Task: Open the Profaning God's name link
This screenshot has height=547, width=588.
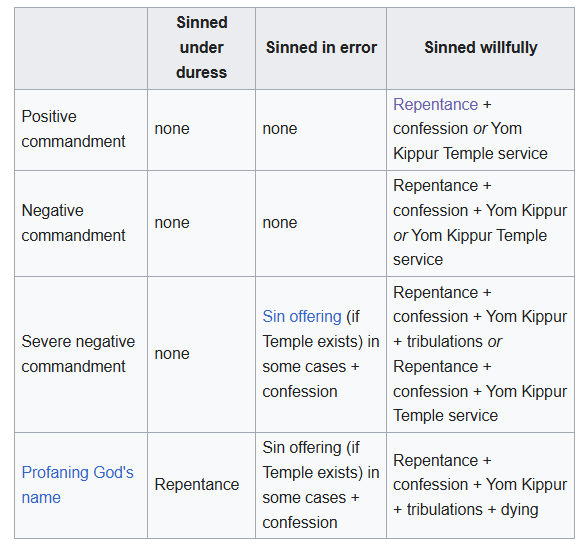Action: pyautogui.click(x=77, y=485)
